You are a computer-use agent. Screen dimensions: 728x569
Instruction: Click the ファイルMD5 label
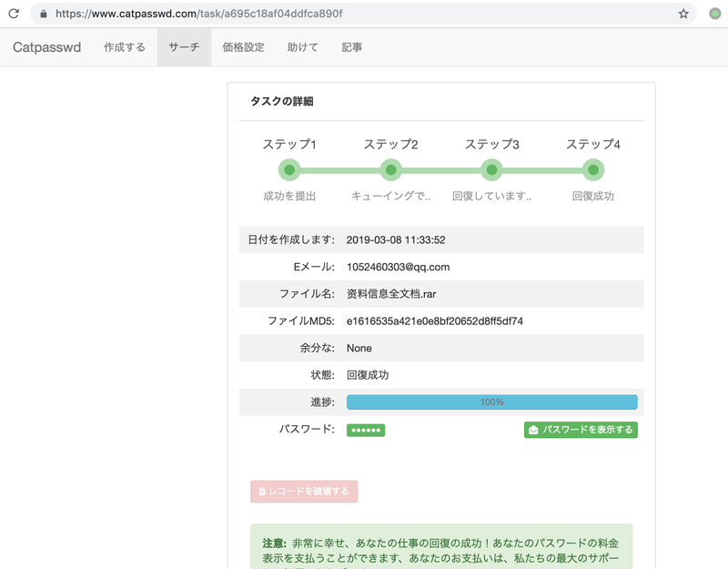tap(301, 321)
